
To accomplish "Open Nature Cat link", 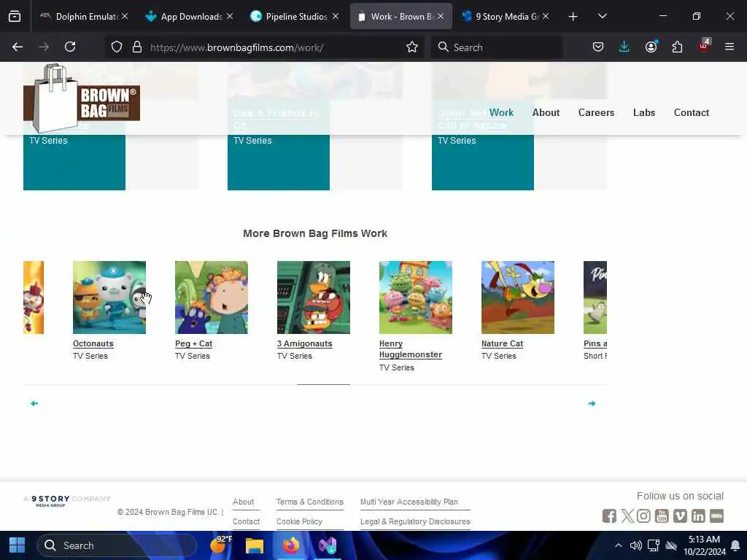I will coord(502,344).
